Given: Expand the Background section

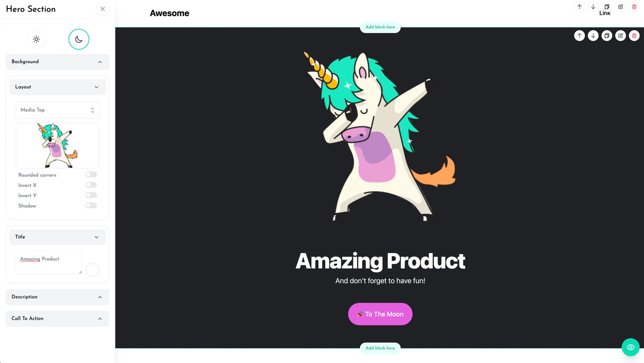Looking at the screenshot, I should (x=57, y=62).
